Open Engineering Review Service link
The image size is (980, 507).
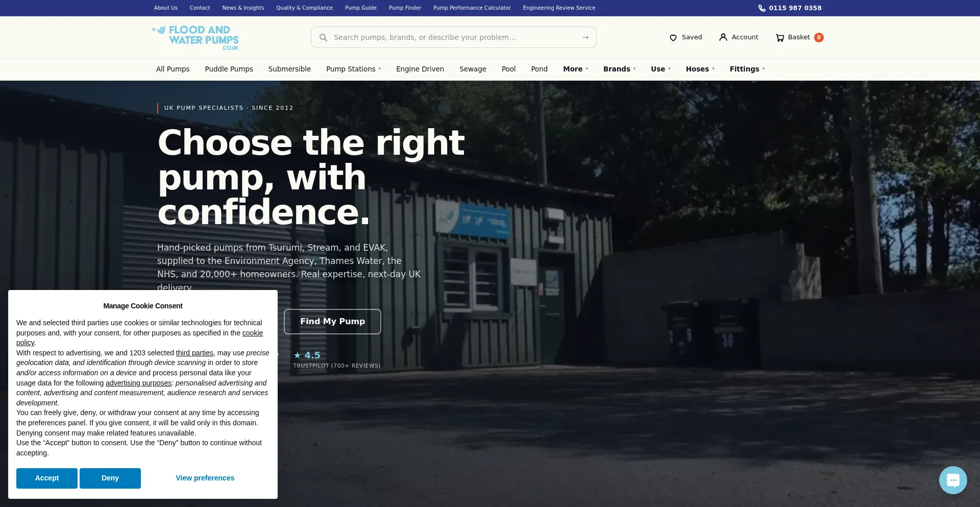[x=559, y=8]
